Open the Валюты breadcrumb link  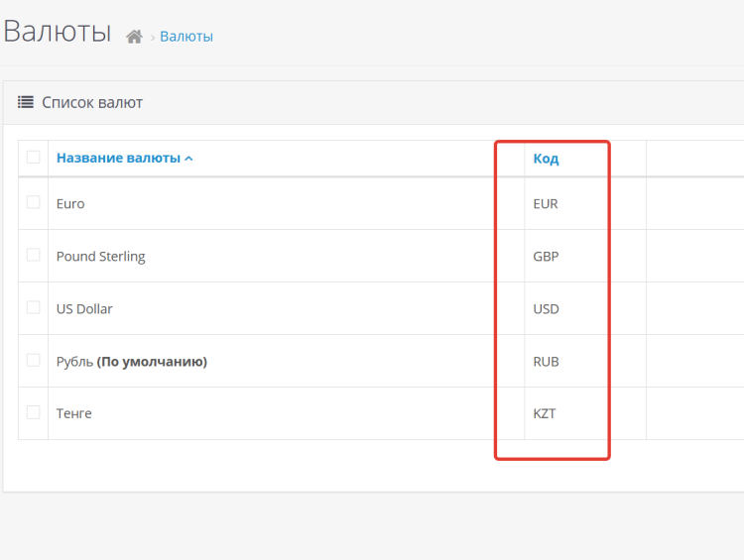186,37
